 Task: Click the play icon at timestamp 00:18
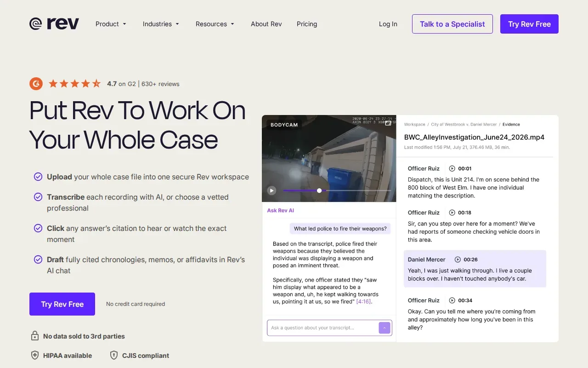coord(452,213)
